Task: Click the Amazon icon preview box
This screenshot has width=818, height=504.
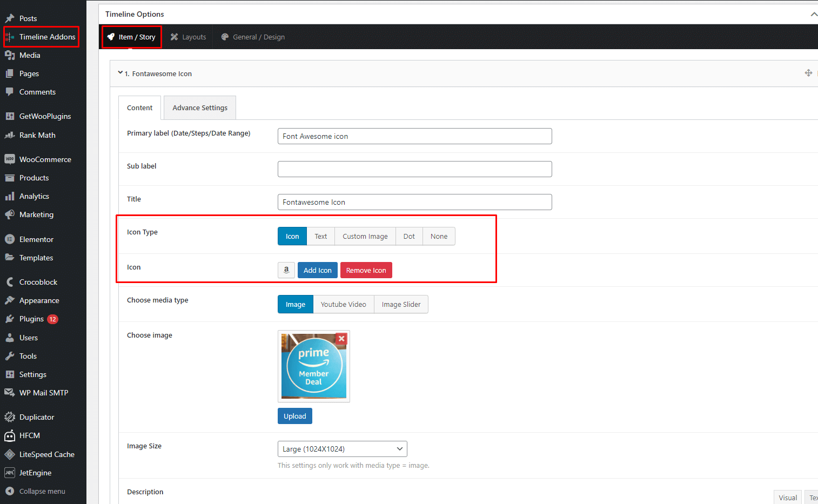Action: point(286,270)
